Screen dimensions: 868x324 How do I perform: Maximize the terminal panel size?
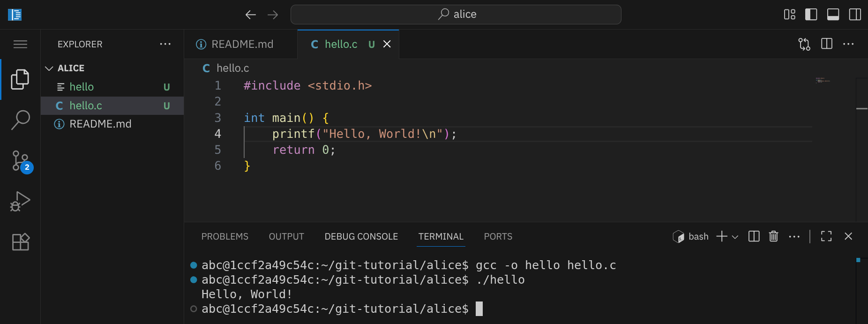[x=826, y=236]
